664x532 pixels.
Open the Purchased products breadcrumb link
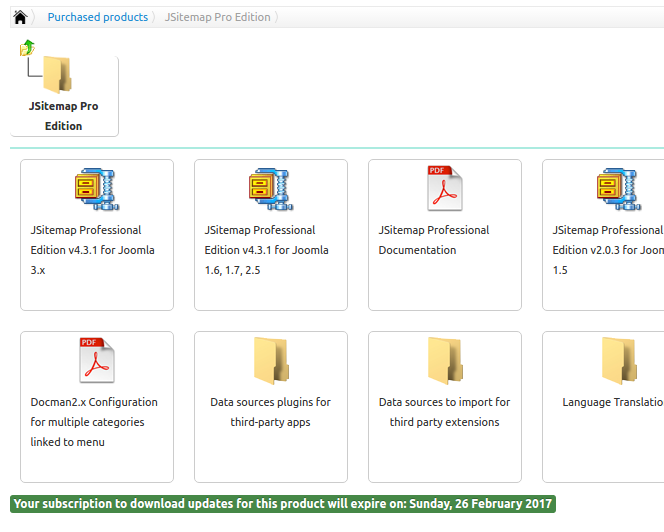point(98,17)
